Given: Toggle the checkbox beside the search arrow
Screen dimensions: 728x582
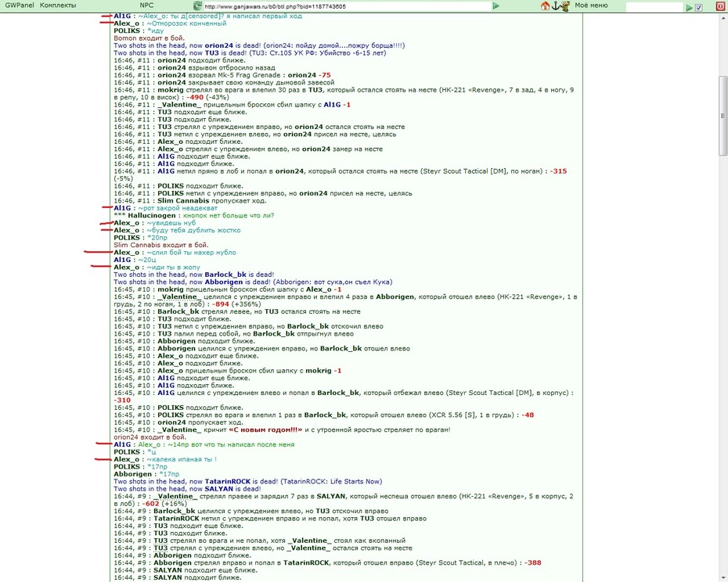Looking at the screenshot, I should (699, 7).
